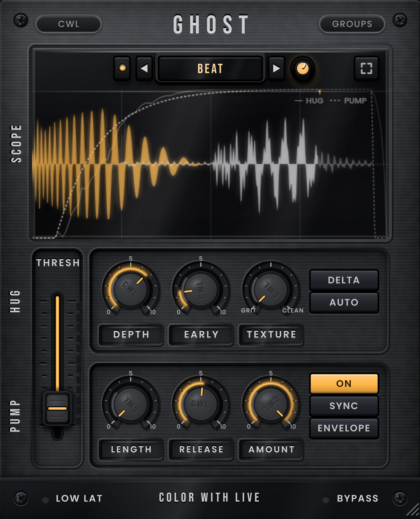Toggle the Pump ON button
This screenshot has height=519, width=420.
pos(344,384)
